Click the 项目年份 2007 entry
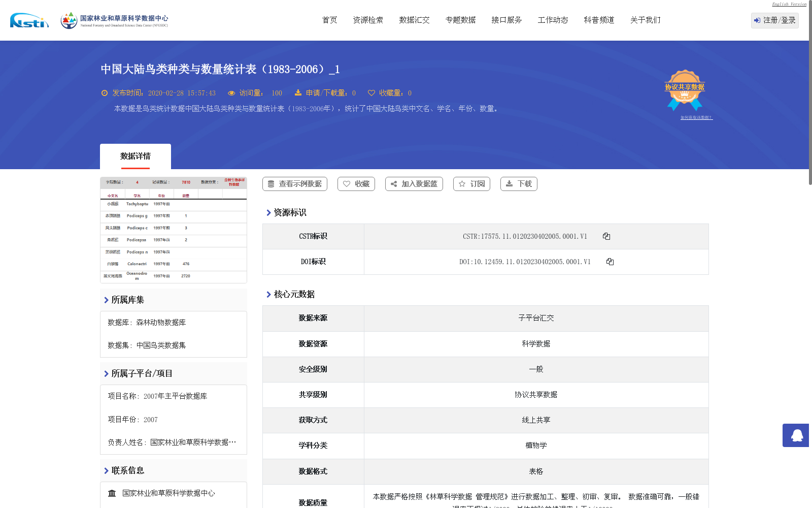Screen dimensions: 812x508 [133, 420]
